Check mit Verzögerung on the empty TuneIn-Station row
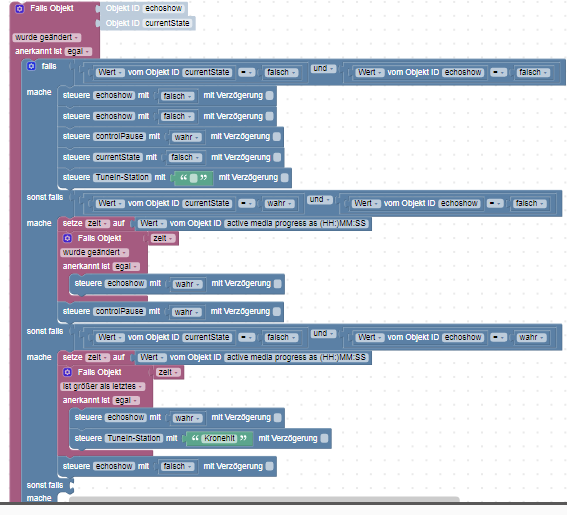Image resolution: width=584 pixels, height=515 pixels. click(x=285, y=178)
